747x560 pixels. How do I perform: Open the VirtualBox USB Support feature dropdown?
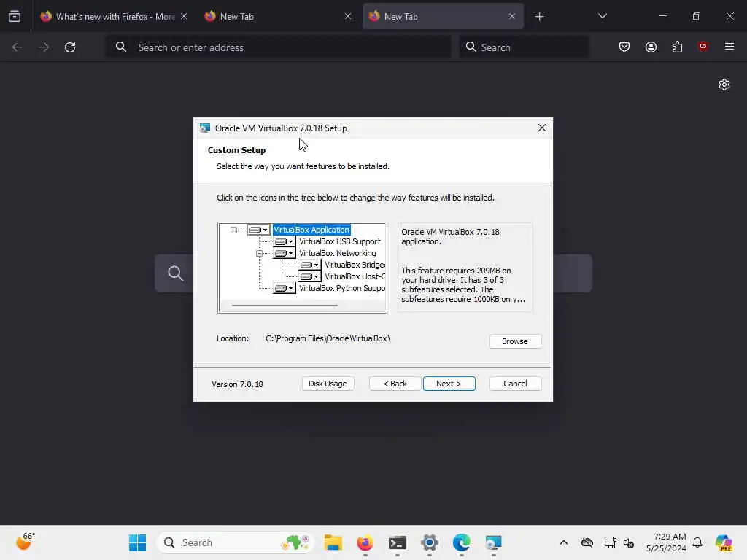coord(285,242)
